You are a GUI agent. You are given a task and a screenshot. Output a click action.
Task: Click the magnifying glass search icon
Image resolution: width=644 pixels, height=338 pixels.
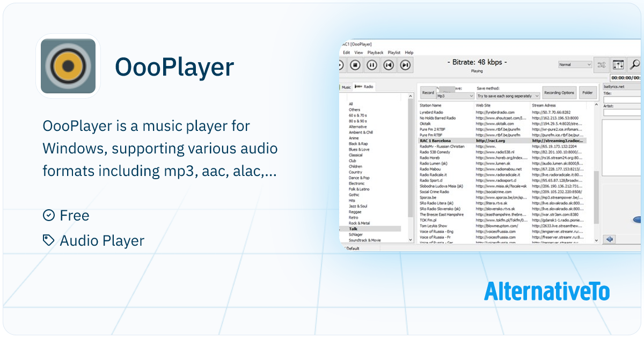tap(635, 65)
